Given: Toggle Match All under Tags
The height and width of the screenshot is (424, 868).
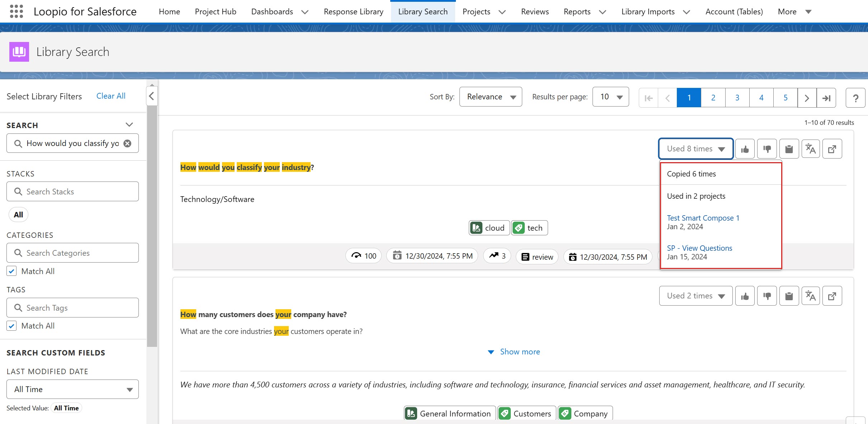Looking at the screenshot, I should click(11, 326).
